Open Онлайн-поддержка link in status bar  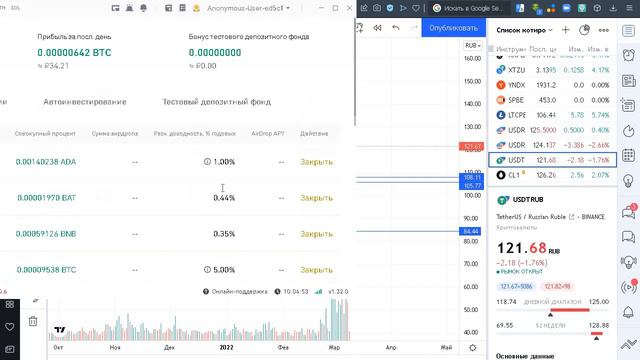(x=235, y=291)
